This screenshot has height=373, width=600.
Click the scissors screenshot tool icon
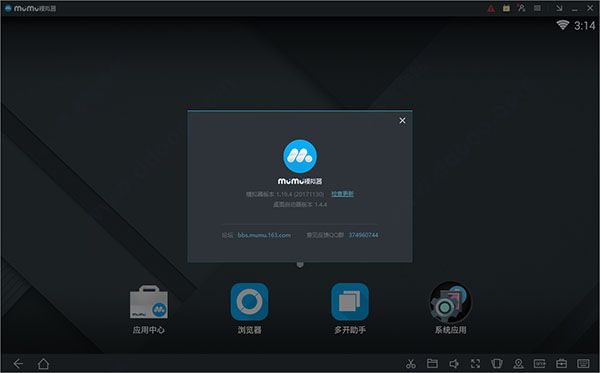(411, 363)
